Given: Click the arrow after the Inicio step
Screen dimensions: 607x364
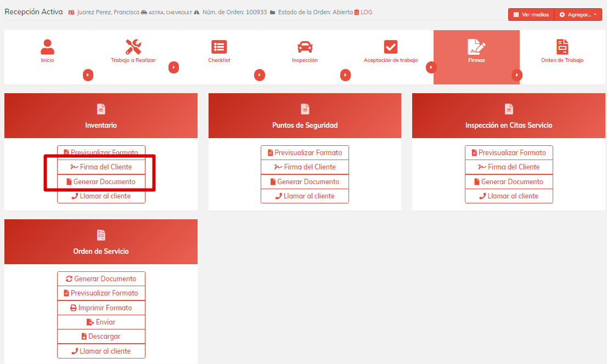Looking at the screenshot, I should click(88, 75).
